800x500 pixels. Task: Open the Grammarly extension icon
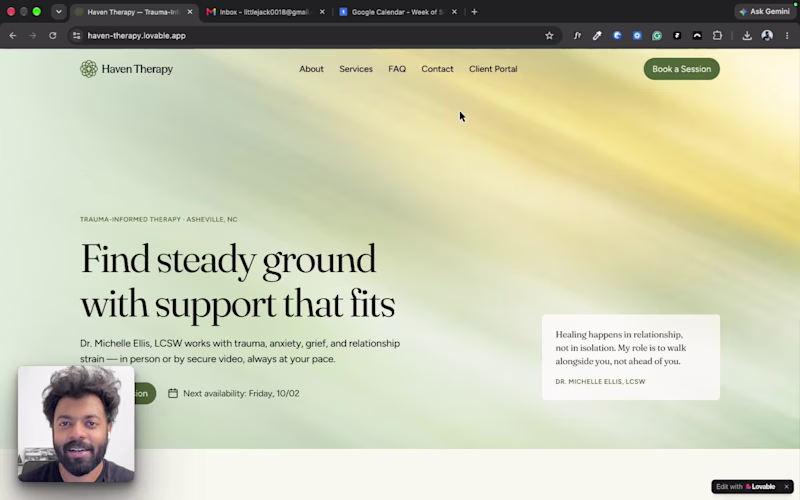click(x=657, y=36)
